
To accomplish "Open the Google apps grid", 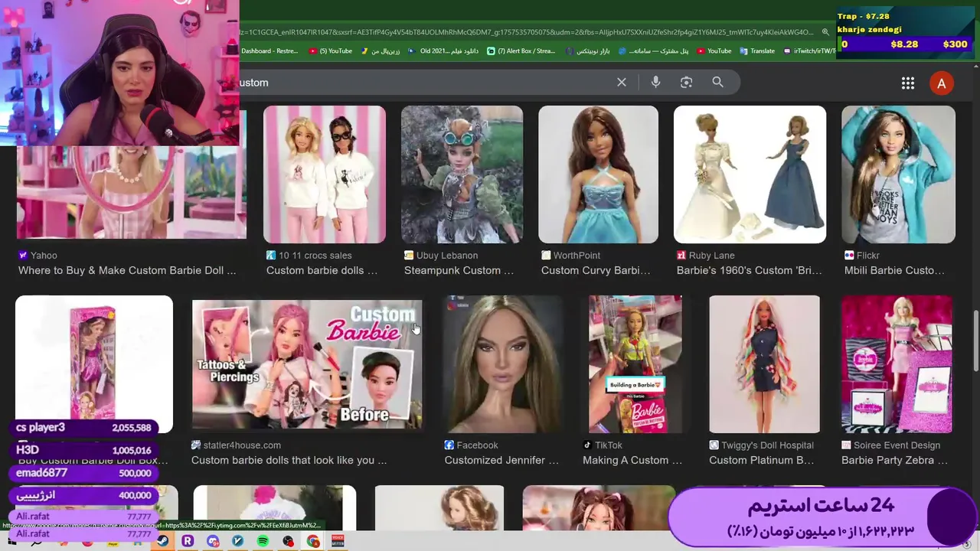I will (908, 83).
